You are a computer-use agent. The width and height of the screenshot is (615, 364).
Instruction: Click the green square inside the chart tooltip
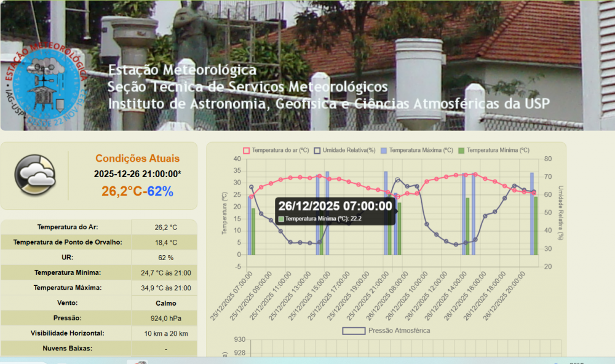[x=282, y=219]
